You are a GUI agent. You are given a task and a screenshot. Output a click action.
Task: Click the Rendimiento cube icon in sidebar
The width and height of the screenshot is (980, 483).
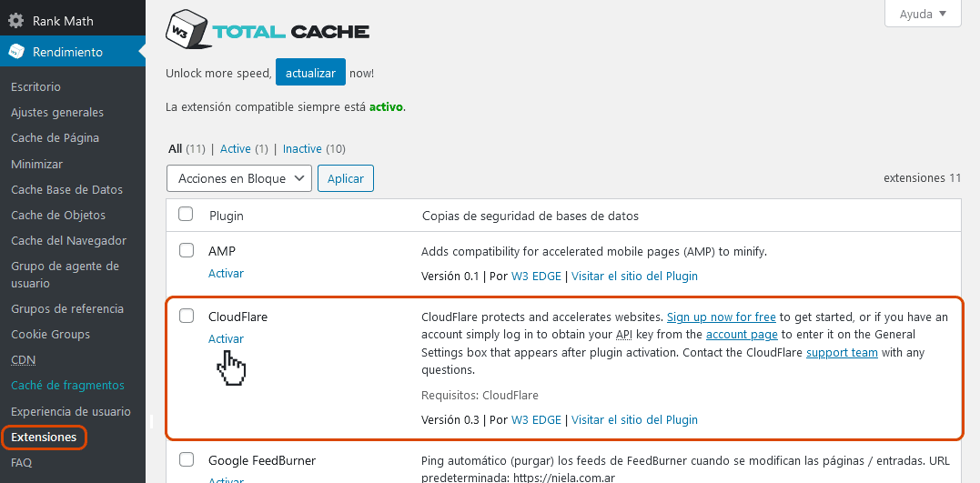click(16, 52)
